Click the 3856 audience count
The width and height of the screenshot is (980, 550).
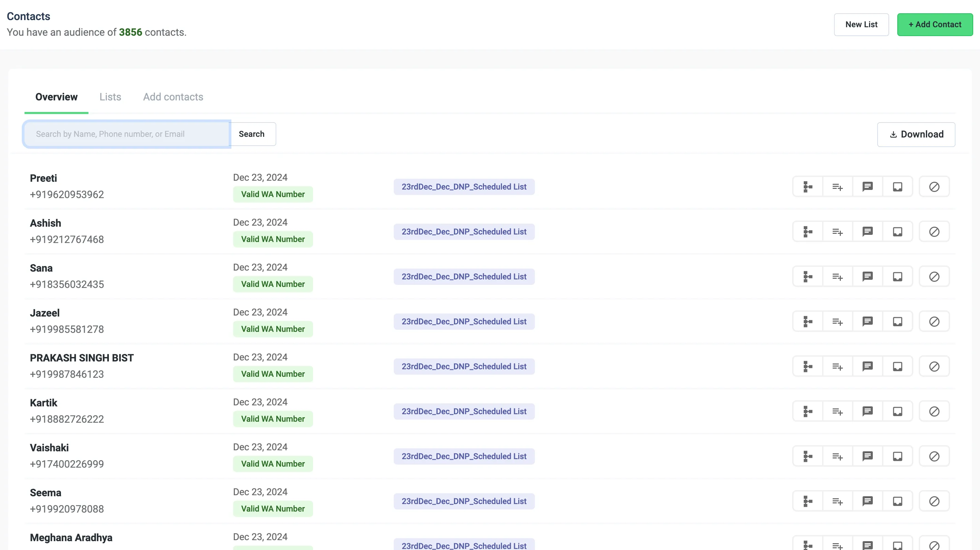(x=130, y=32)
